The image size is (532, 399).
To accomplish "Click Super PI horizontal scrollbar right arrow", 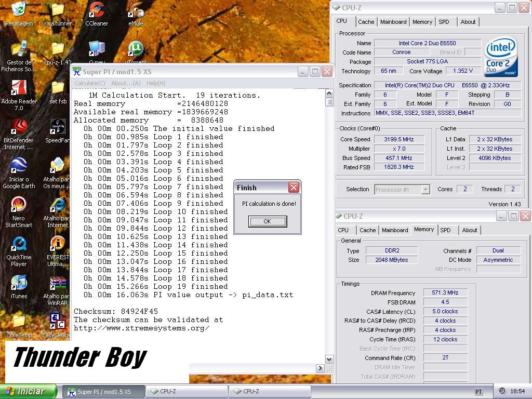I will coord(320,368).
